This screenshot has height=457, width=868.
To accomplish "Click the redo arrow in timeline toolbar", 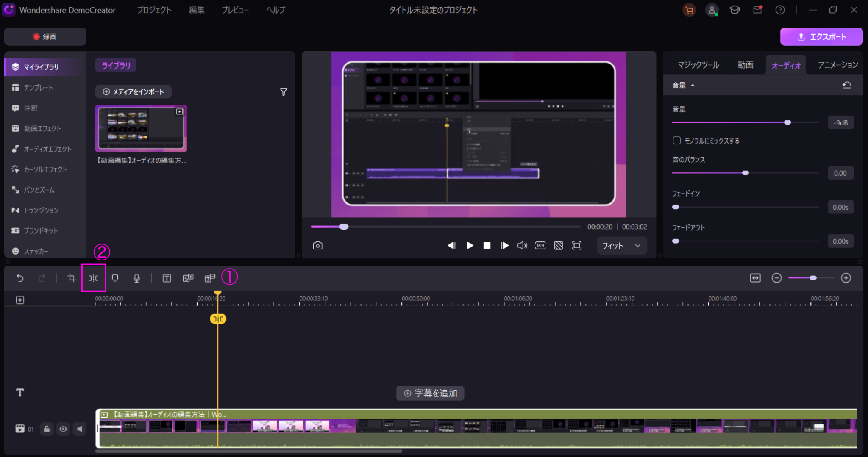I will click(42, 278).
